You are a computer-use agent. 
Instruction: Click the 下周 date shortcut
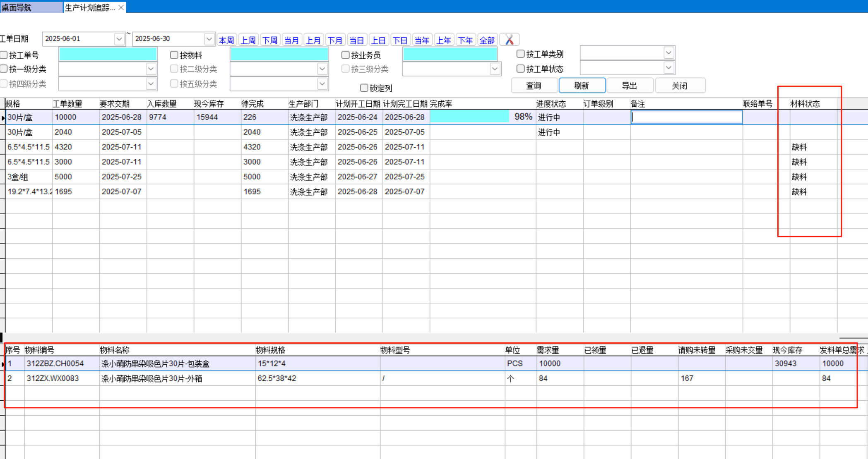(x=270, y=40)
